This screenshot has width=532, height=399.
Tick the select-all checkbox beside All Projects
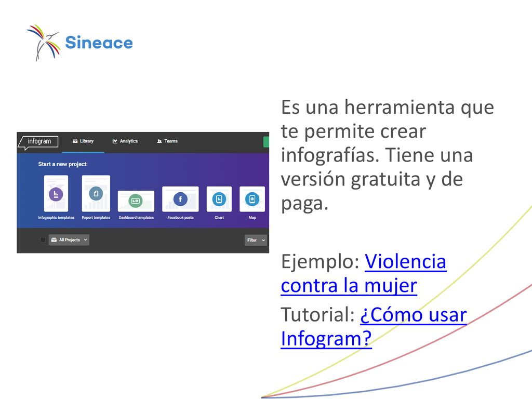click(x=43, y=240)
